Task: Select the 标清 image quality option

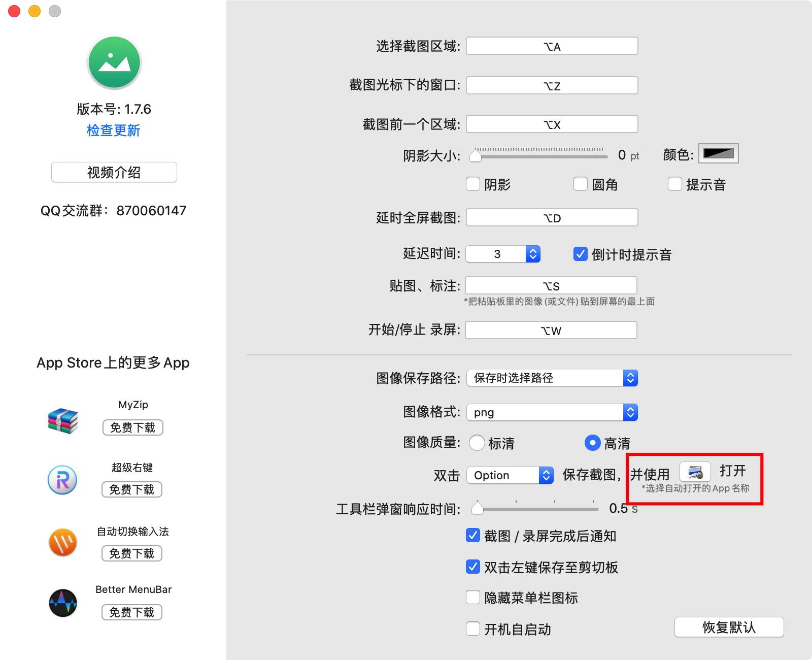Action: point(477,443)
